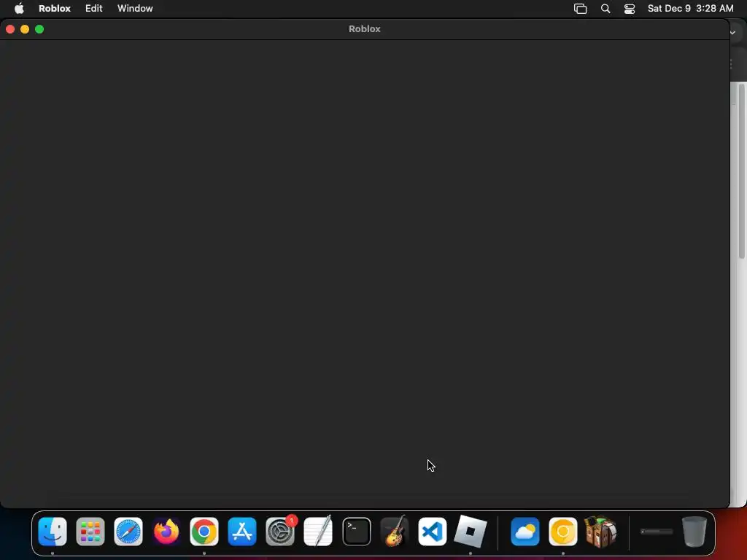
Task: Open the travel trunk app in the Dock
Action: 601,532
